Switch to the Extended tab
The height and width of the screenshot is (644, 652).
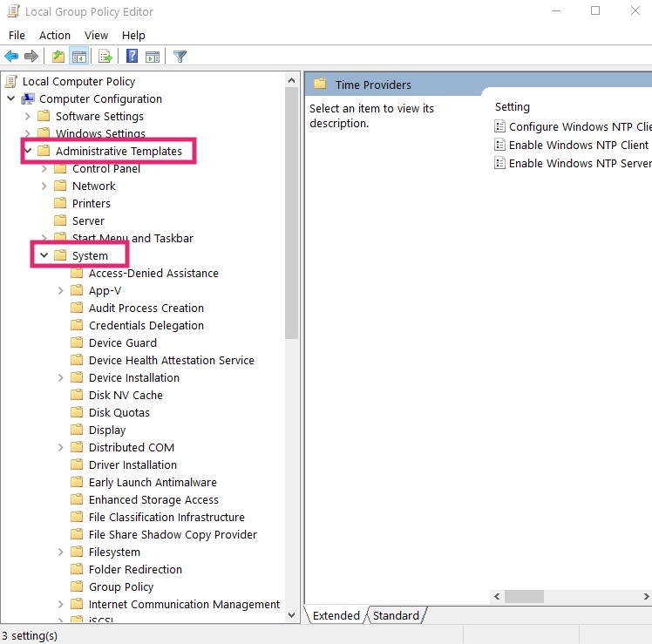coord(336,615)
